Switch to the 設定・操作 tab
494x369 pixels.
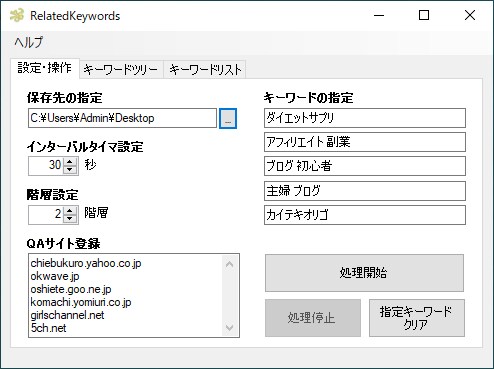pos(45,68)
